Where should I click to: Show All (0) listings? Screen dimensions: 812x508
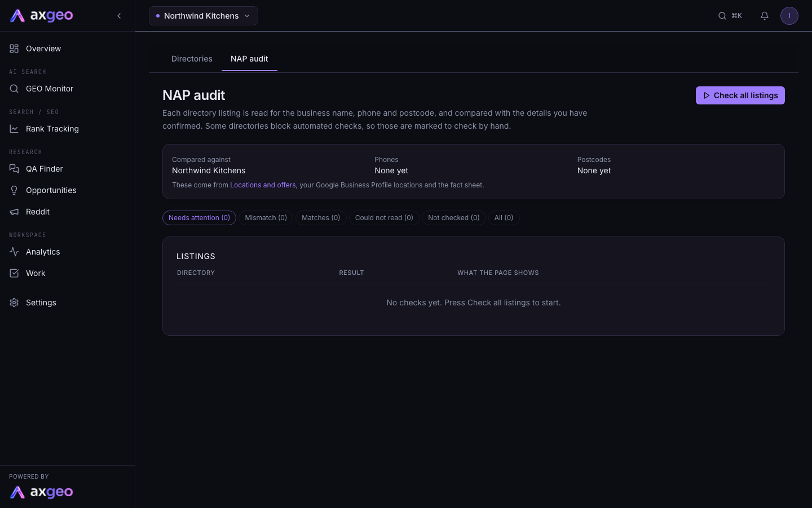click(504, 218)
